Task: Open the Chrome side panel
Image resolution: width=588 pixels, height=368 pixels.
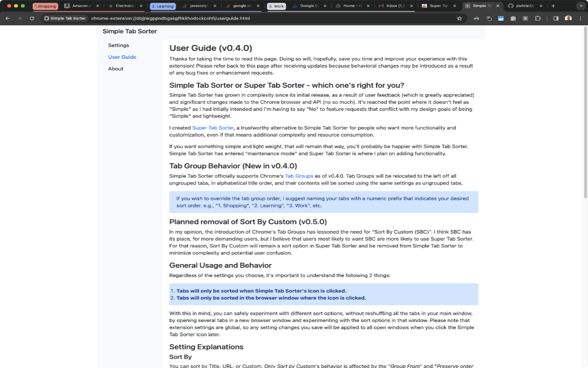Action: [555, 18]
